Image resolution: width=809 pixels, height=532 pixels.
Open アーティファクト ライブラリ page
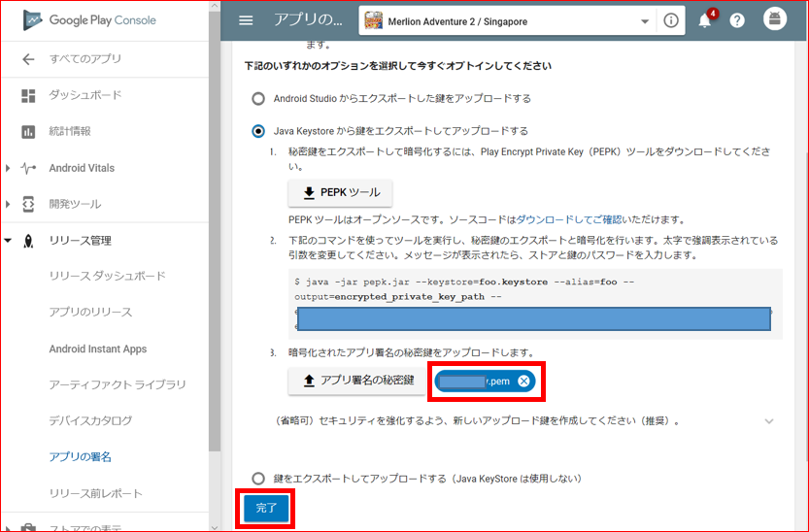coord(118,384)
